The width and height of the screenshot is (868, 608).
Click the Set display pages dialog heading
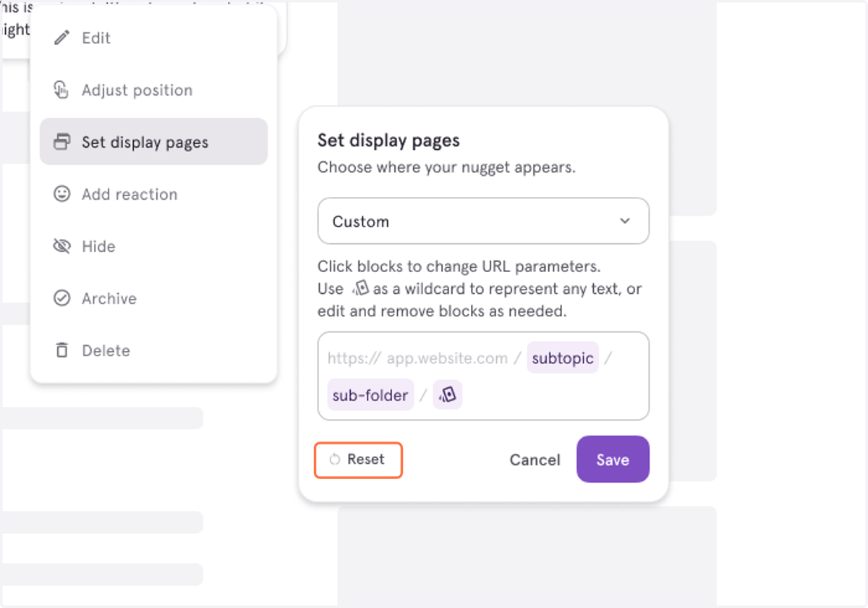[x=389, y=141]
